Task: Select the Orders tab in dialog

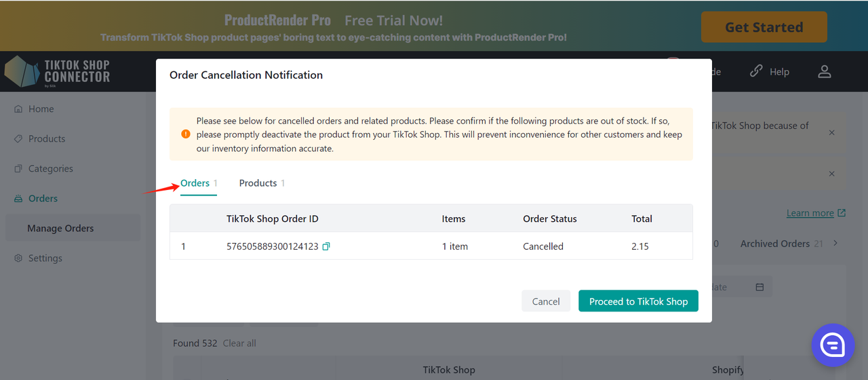Action: click(195, 183)
